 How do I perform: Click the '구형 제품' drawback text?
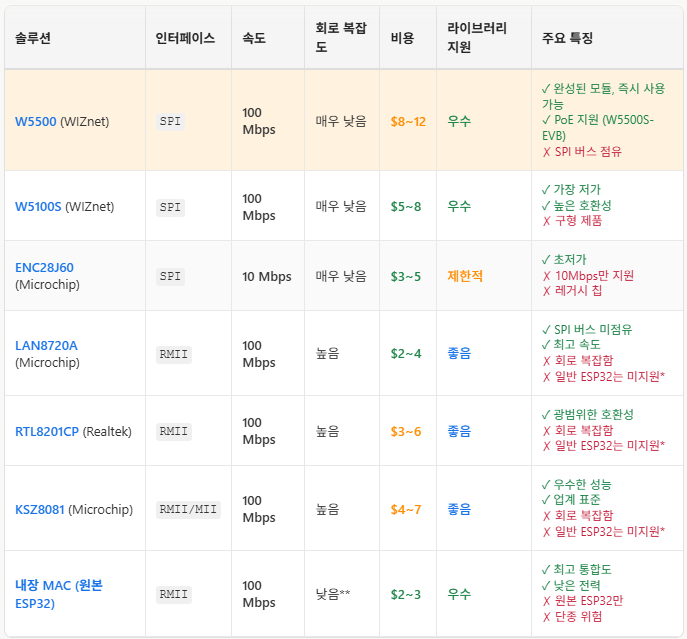[x=578, y=220]
